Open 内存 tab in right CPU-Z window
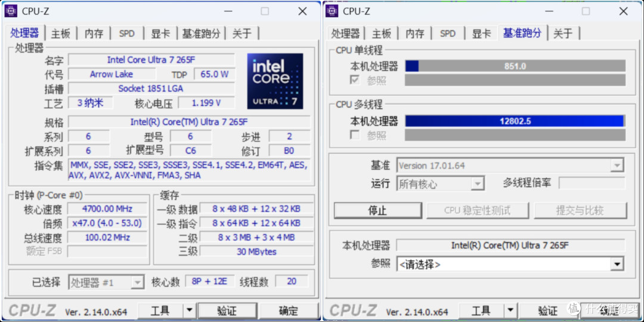Screen dimensions: 644x322 (415, 33)
